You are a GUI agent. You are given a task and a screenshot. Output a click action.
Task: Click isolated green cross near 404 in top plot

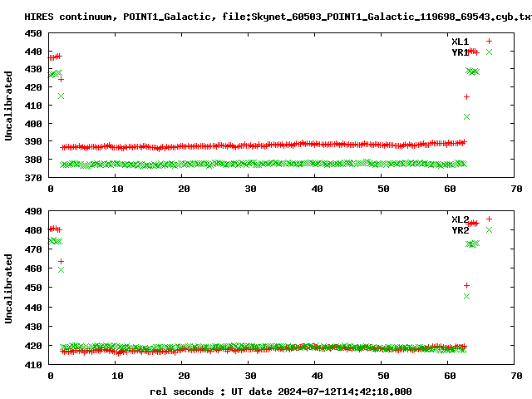coord(466,116)
